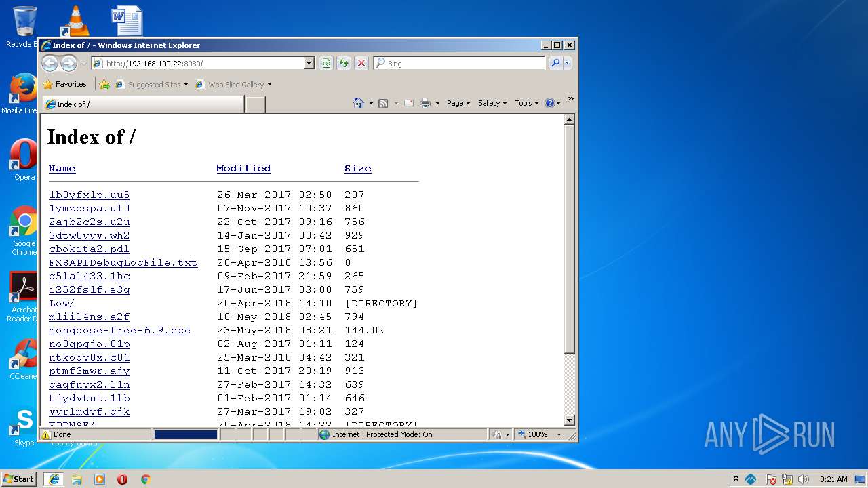Screen dimensions: 868x488
Task: Click the Help question mark icon
Action: (x=549, y=103)
